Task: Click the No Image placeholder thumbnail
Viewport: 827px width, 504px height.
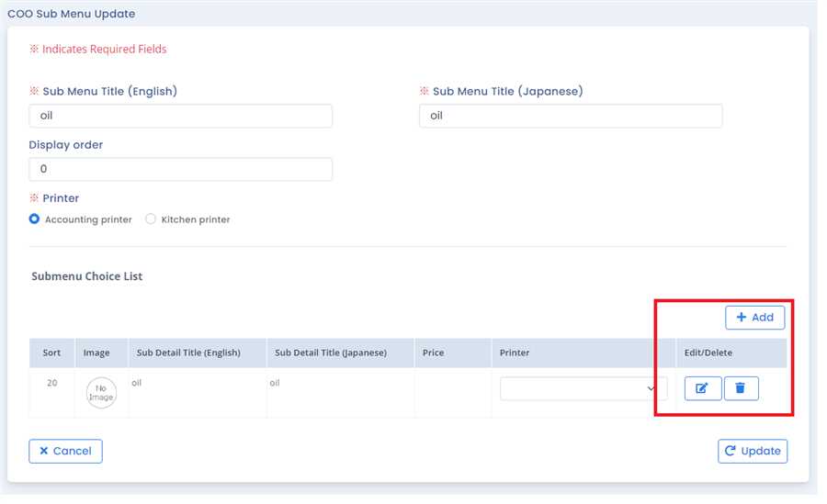Action: [x=101, y=393]
